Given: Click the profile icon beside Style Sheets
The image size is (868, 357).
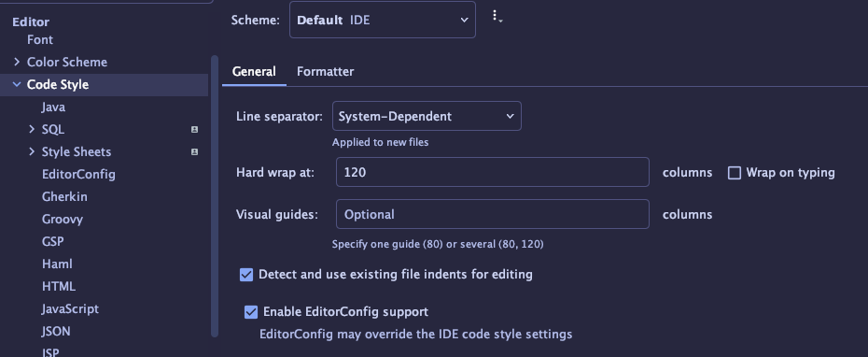Looking at the screenshot, I should tap(194, 152).
